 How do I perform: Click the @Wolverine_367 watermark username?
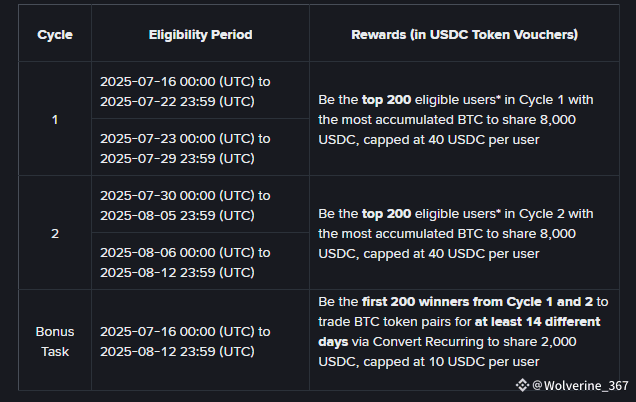tap(580, 385)
